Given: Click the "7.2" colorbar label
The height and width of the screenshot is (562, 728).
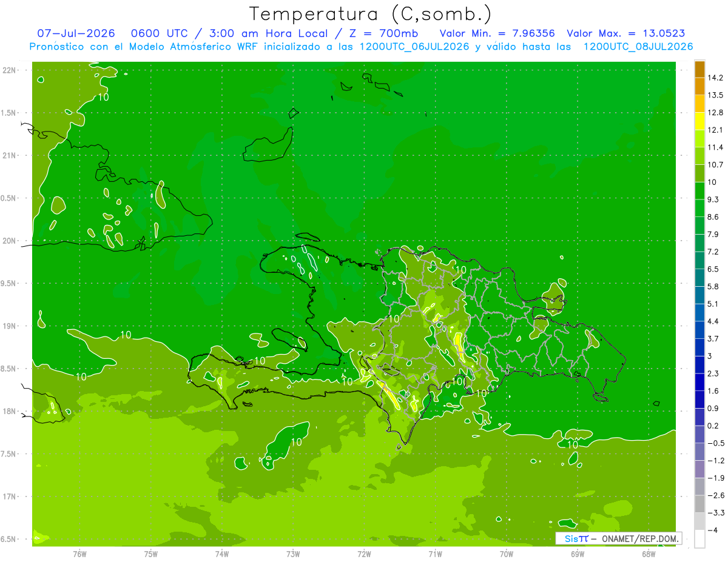Looking at the screenshot, I should (713, 252).
